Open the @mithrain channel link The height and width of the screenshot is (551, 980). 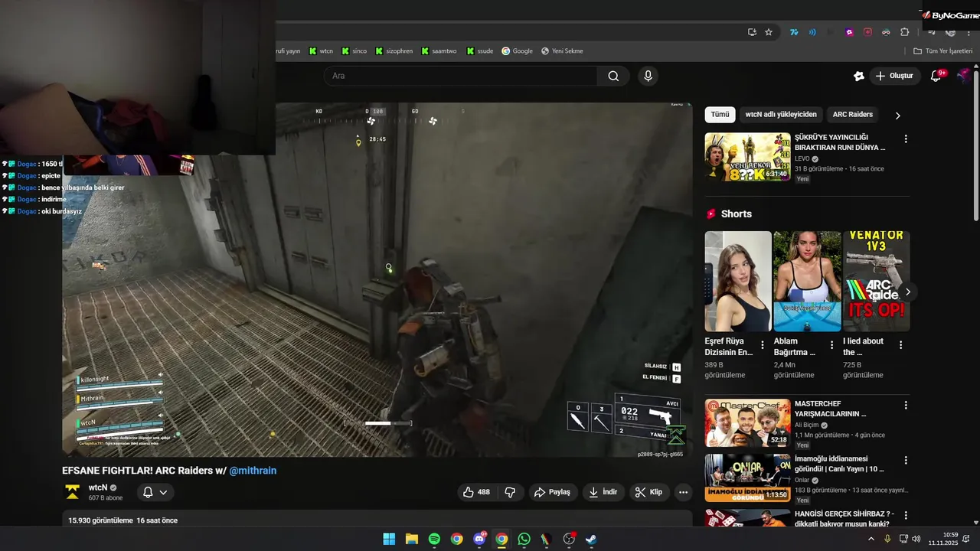253,471
